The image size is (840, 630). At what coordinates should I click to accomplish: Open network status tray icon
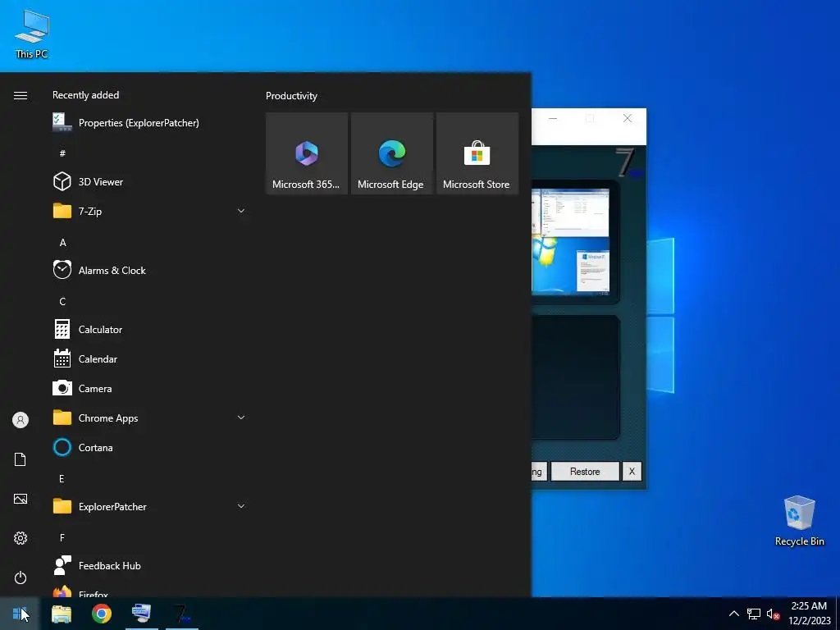[x=754, y=614]
